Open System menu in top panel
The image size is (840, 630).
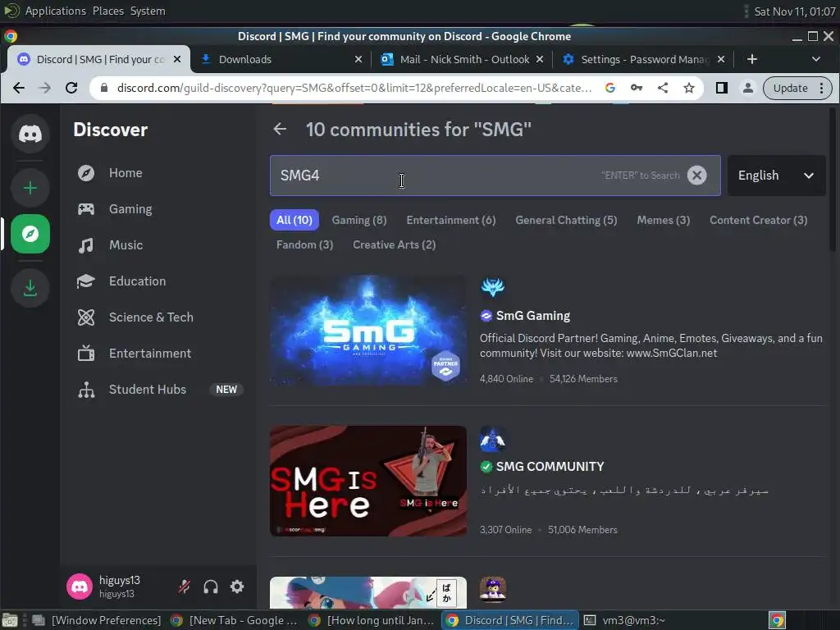pyautogui.click(x=148, y=11)
